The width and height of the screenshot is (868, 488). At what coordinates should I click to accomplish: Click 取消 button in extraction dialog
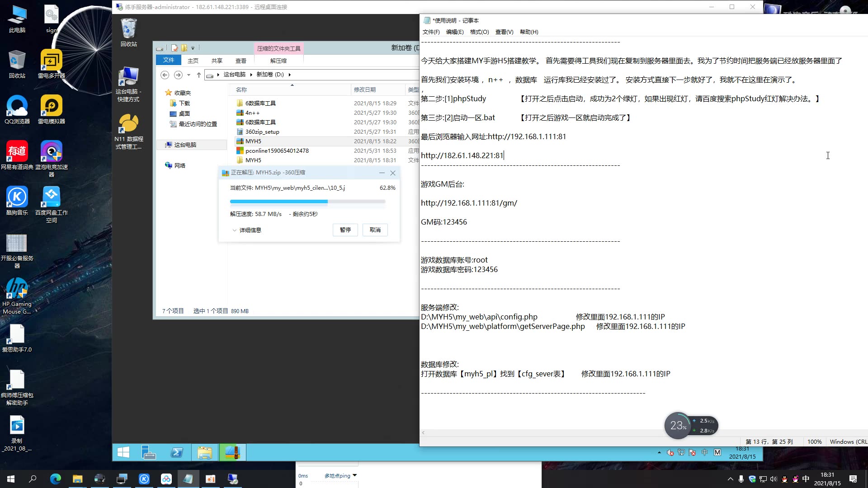(375, 230)
